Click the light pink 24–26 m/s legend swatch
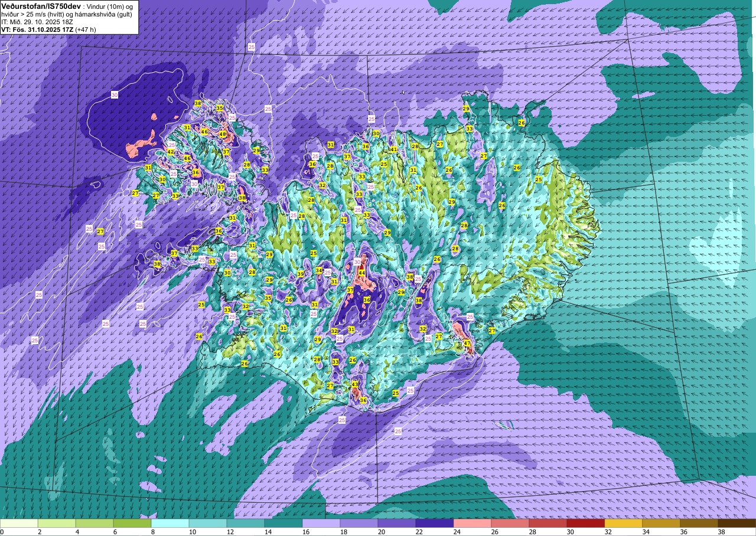 point(472,523)
